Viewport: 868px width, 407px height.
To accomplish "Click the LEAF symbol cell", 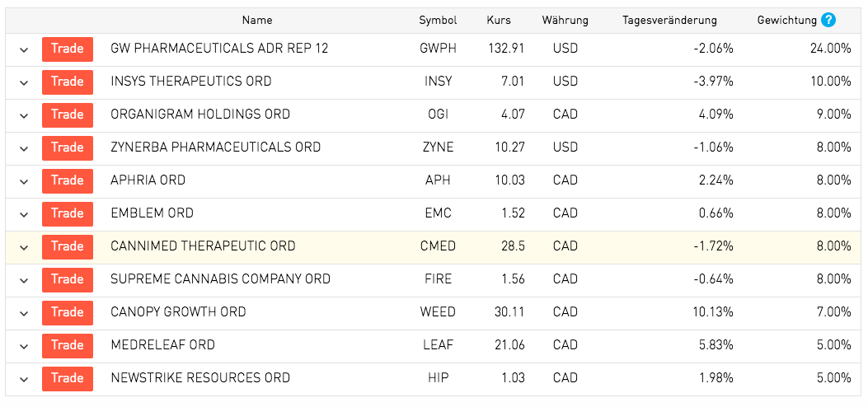I will (438, 345).
